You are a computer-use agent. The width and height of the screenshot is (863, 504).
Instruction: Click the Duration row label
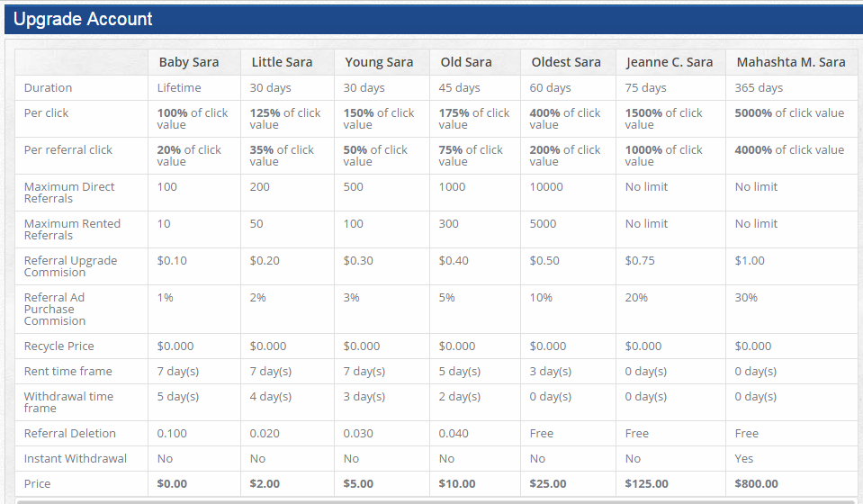pyautogui.click(x=48, y=88)
